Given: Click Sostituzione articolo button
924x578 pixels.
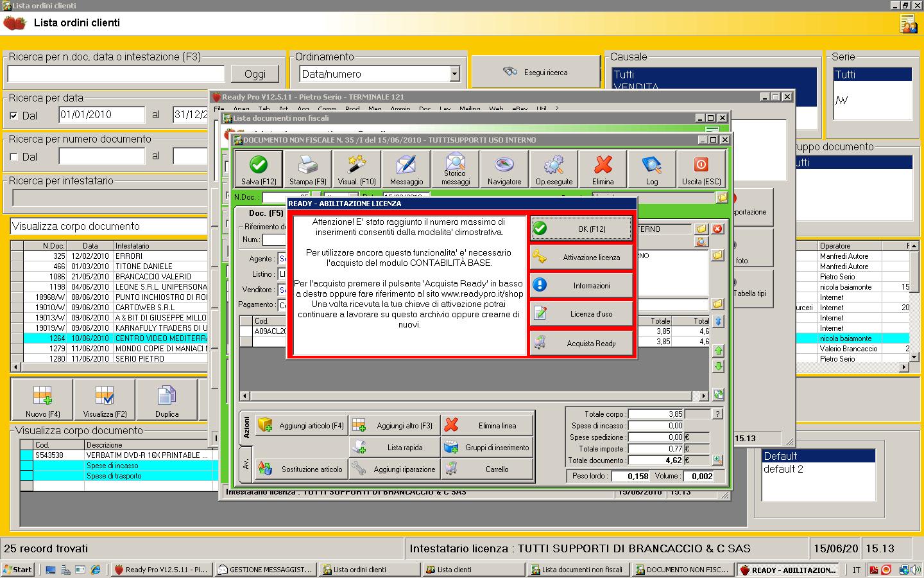Looking at the screenshot, I should pyautogui.click(x=301, y=469).
